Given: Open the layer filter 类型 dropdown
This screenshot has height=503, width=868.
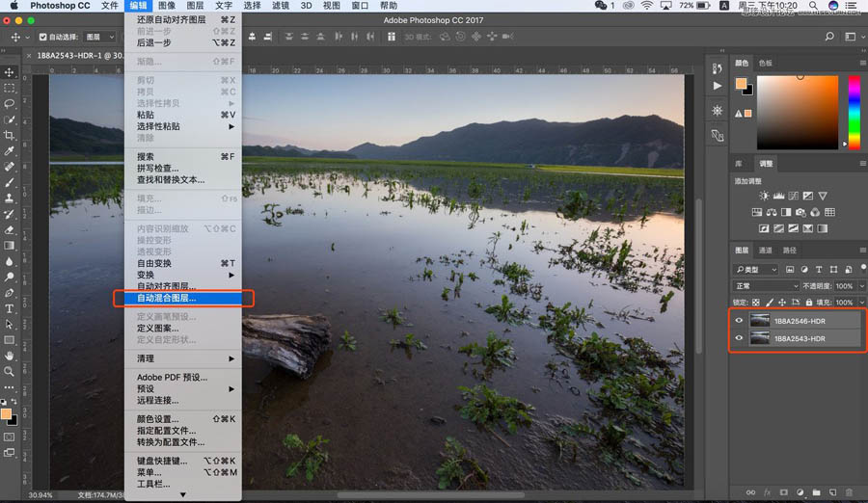Looking at the screenshot, I should coord(756,270).
